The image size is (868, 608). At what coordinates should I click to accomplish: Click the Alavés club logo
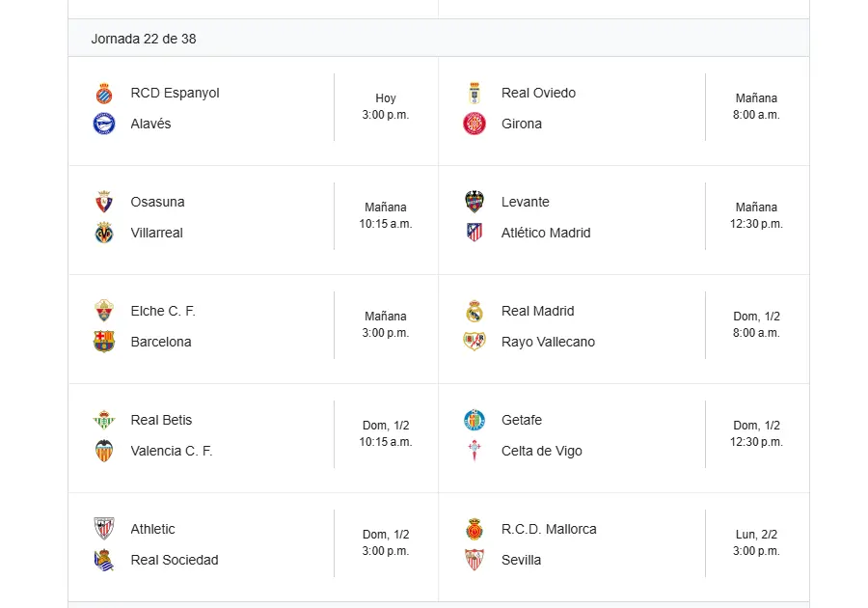click(x=104, y=124)
